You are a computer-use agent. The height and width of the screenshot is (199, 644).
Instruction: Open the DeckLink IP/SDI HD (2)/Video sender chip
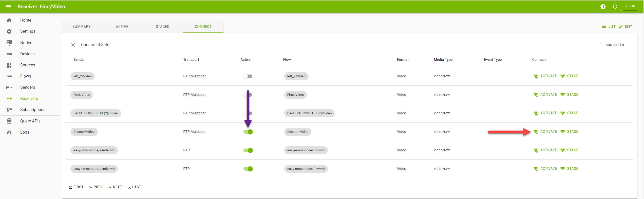coord(96,113)
